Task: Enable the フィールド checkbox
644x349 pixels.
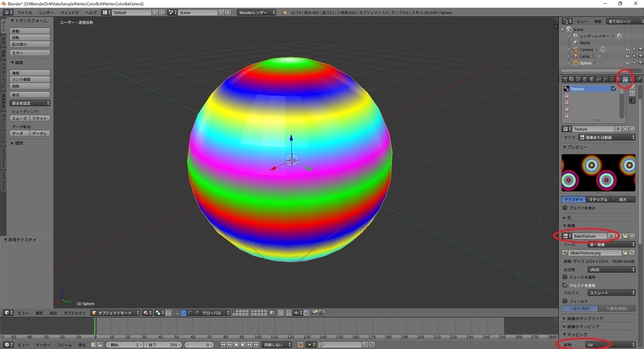Action: tap(565, 301)
